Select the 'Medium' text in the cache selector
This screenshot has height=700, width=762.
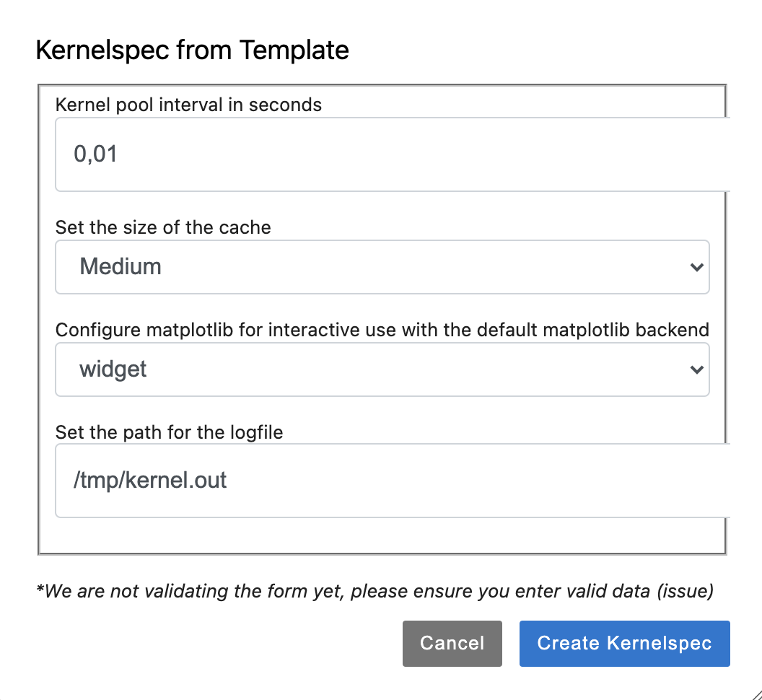click(x=121, y=266)
